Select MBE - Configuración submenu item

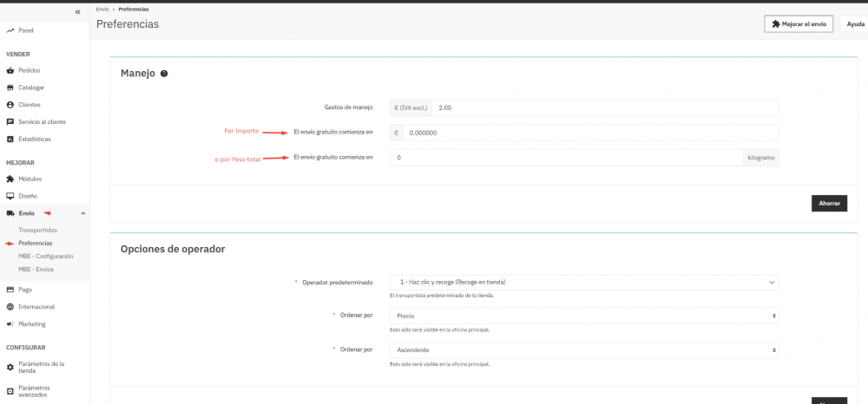46,257
